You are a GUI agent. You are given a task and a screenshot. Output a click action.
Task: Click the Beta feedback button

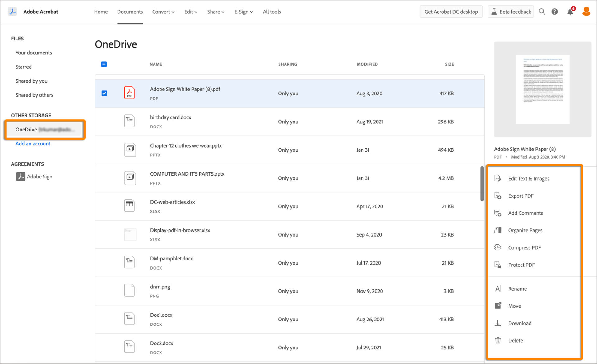pyautogui.click(x=511, y=12)
